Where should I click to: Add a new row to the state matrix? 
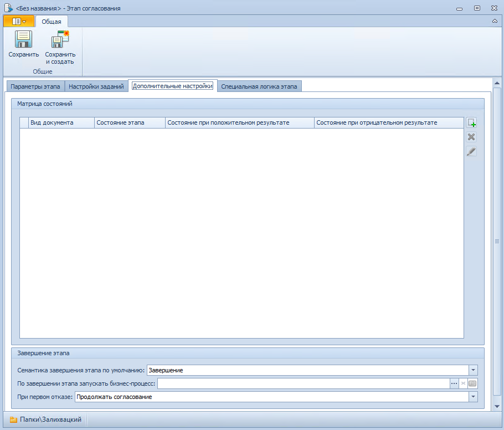[x=471, y=123]
